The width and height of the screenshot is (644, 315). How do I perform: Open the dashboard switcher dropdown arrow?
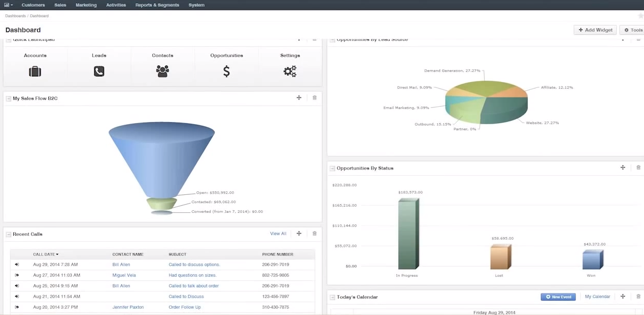point(12,5)
